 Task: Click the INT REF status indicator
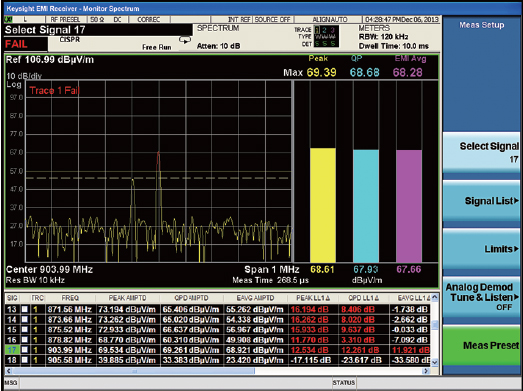[x=239, y=20]
